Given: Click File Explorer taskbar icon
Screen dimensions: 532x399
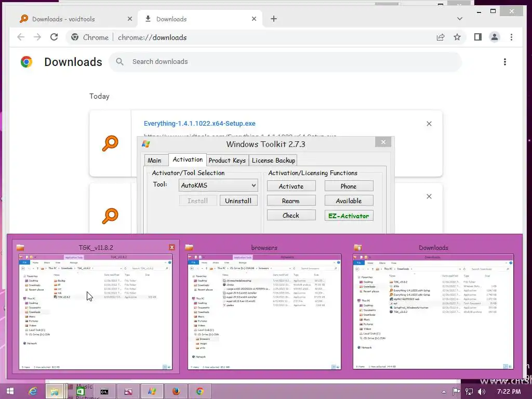Looking at the screenshot, I should [x=55, y=391].
